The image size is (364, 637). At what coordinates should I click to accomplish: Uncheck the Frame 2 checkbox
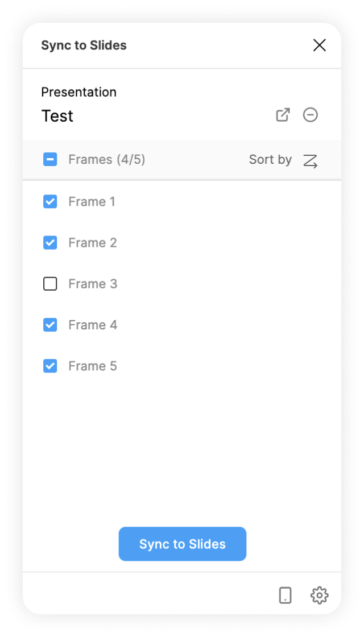click(50, 243)
